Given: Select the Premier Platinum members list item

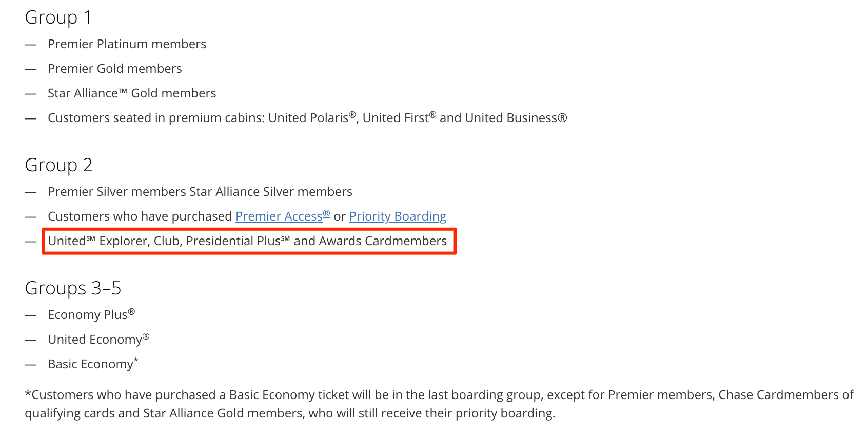Looking at the screenshot, I should 127,44.
